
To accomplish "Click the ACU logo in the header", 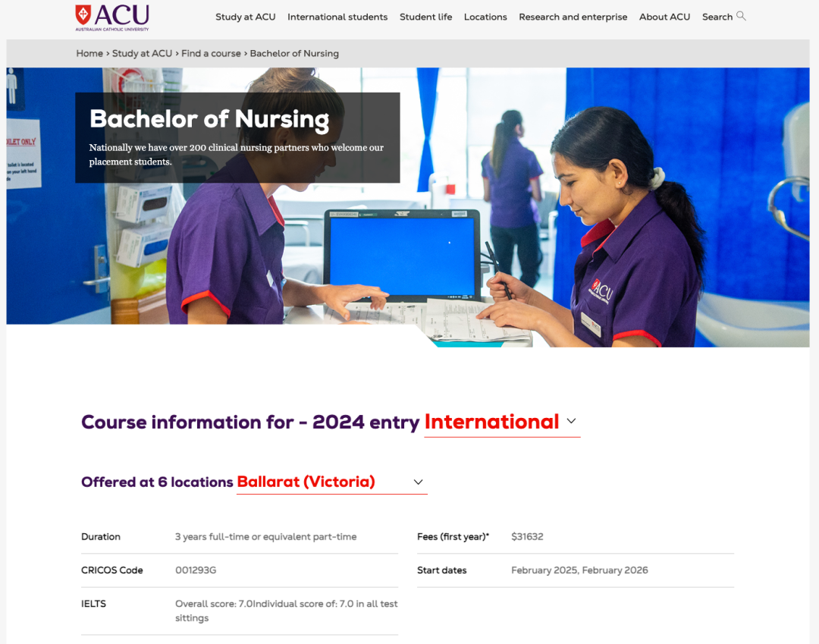I will [x=112, y=17].
